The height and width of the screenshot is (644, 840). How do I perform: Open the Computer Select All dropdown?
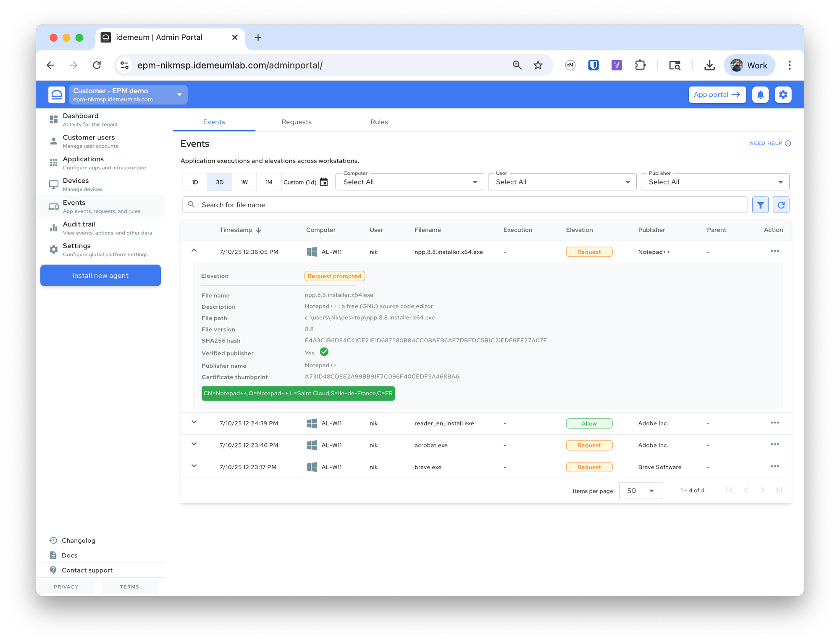pyautogui.click(x=410, y=182)
